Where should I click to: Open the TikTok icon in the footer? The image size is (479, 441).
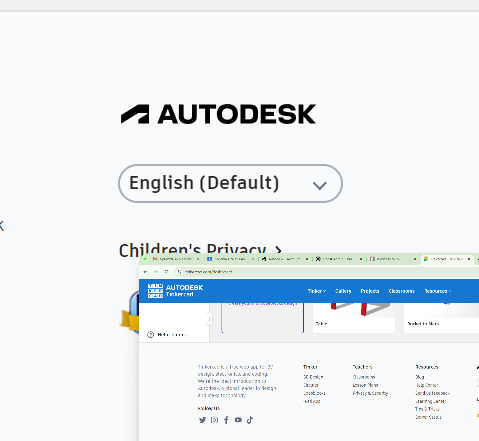[x=250, y=420]
